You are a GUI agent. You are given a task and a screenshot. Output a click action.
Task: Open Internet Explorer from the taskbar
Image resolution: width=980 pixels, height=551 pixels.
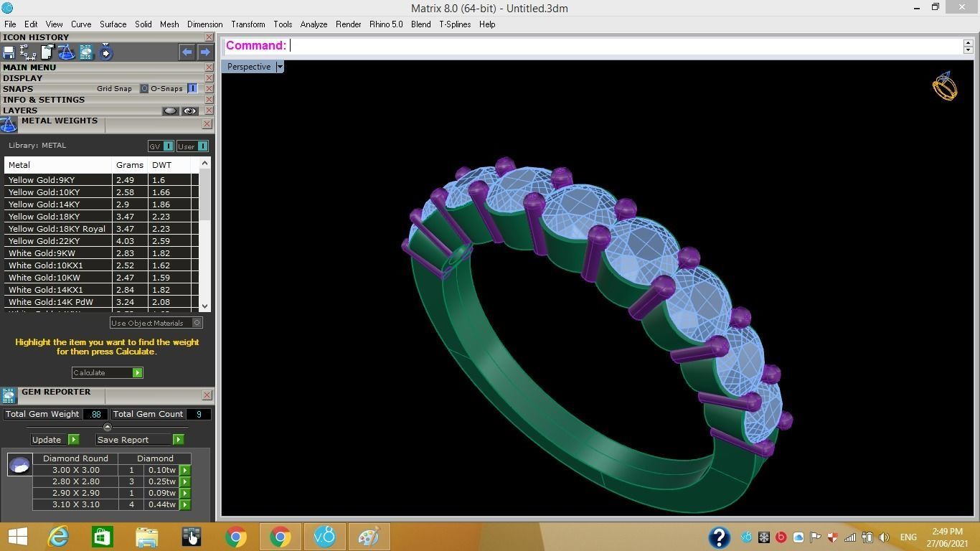point(57,537)
